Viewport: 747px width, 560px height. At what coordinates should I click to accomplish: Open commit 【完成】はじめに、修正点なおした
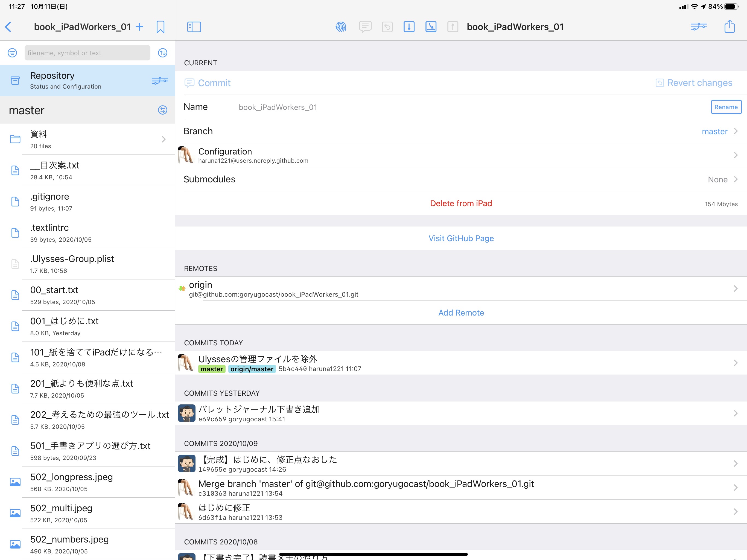[461, 464]
